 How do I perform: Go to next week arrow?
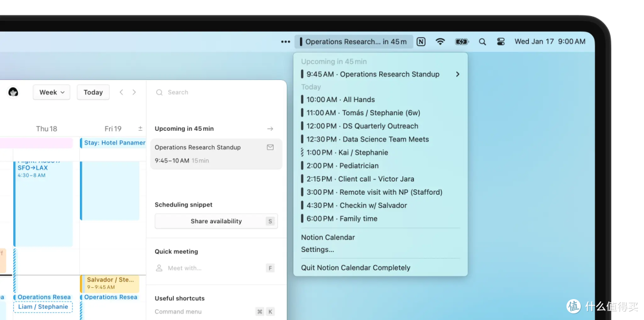[134, 92]
